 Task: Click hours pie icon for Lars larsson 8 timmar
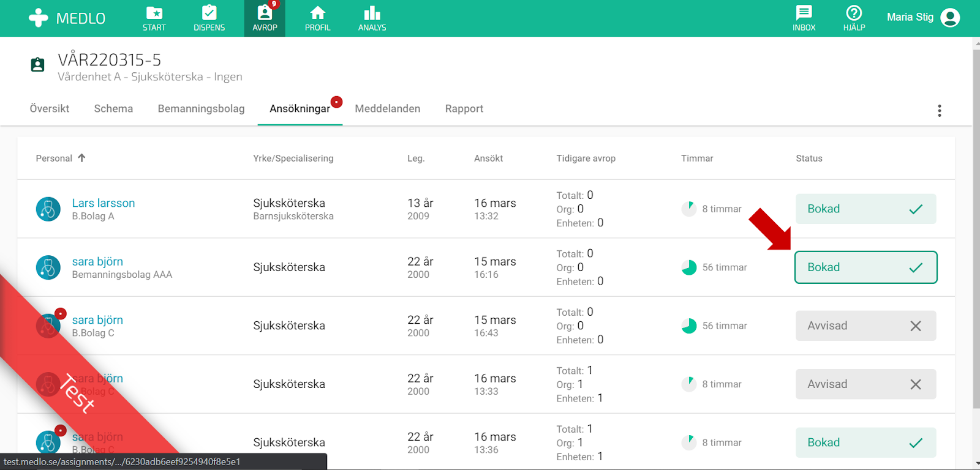[x=689, y=209]
